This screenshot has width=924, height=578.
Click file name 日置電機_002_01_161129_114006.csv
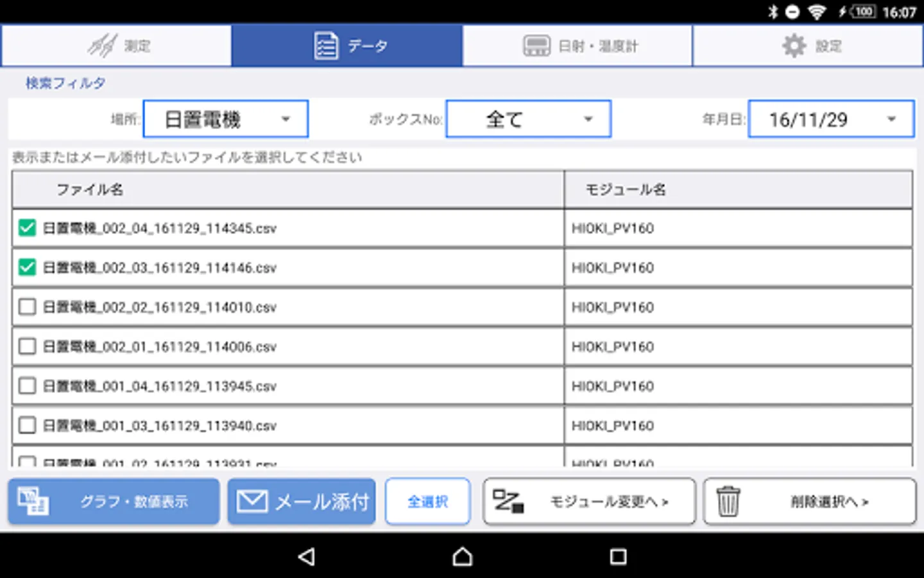pyautogui.click(x=160, y=346)
